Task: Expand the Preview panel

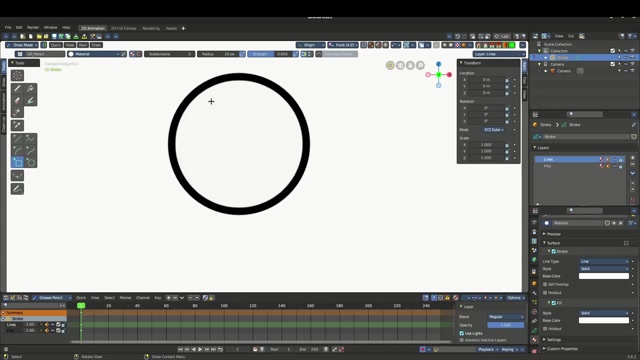Action: 552,234
